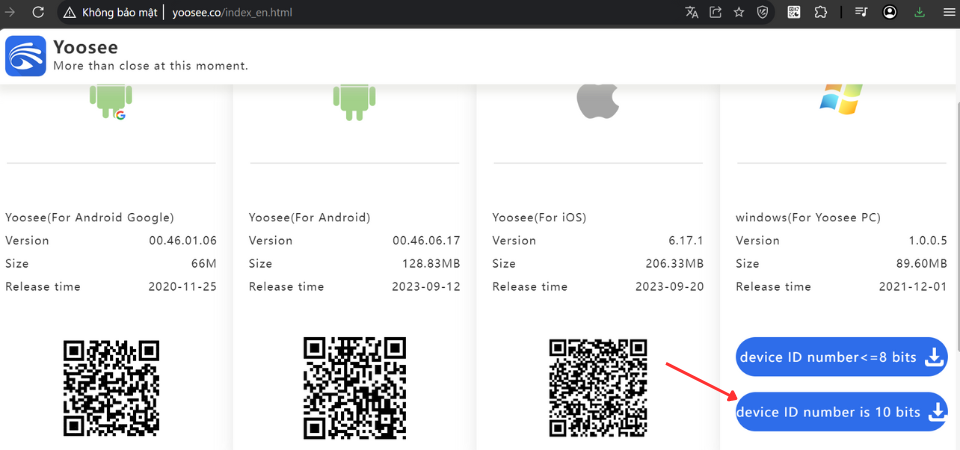Screen dimensions: 960x450
Task: Click the Yoosee(For Android) QR code
Action: click(355, 386)
